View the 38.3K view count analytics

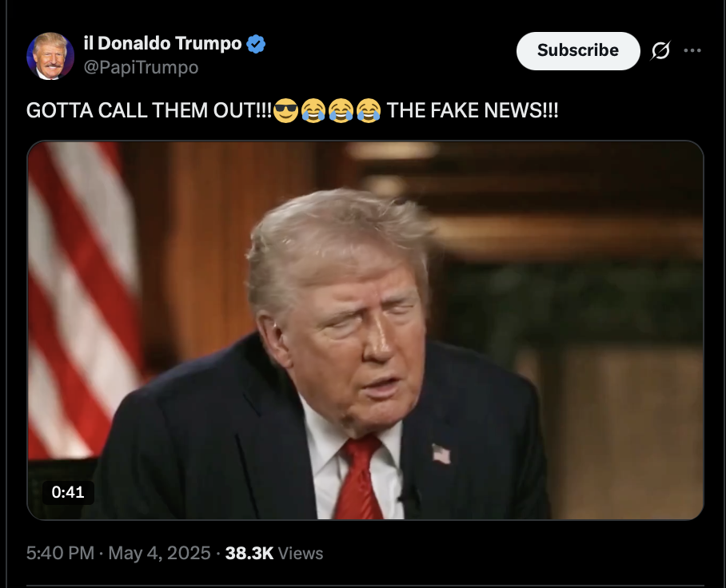(249, 554)
